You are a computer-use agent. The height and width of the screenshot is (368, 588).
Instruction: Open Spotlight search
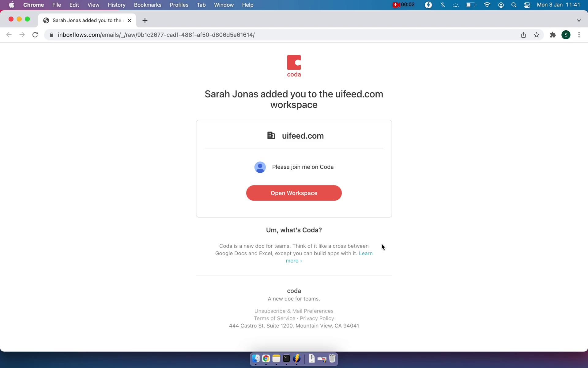coord(514,5)
